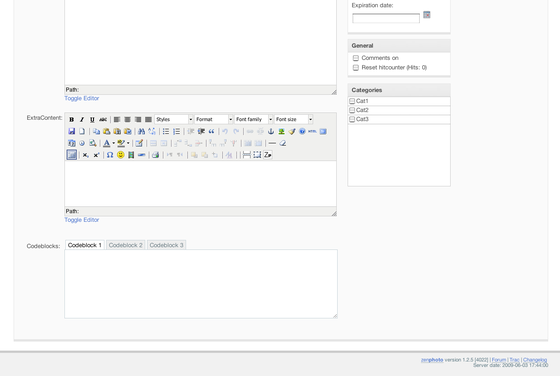Open the Font size dropdown
This screenshot has width=560, height=376.
(294, 119)
